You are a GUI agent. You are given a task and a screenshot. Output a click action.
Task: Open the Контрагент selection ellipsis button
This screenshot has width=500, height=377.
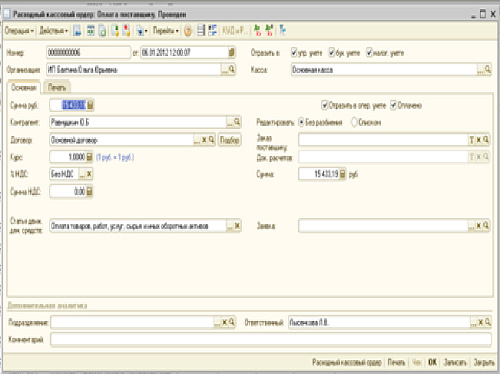click(230, 122)
